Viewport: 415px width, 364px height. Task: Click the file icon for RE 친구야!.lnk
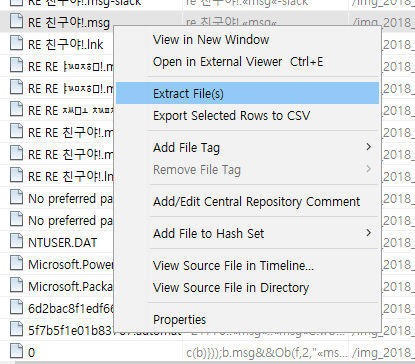[x=16, y=43]
